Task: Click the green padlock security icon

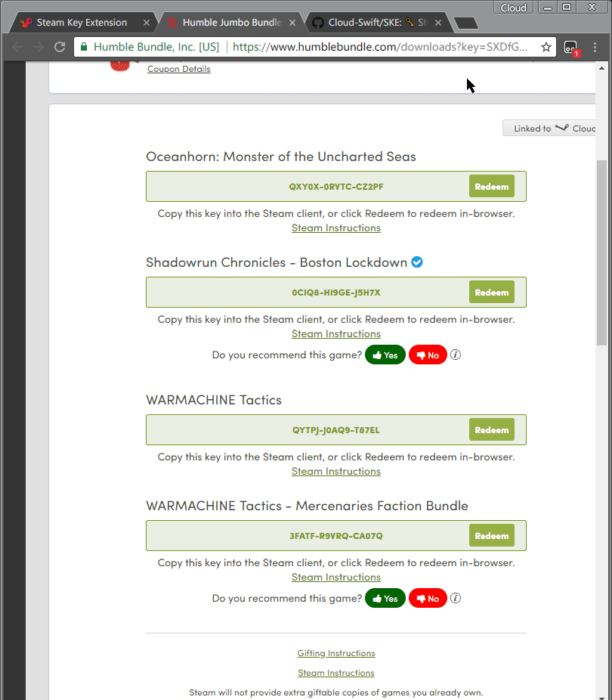Action: tap(84, 46)
